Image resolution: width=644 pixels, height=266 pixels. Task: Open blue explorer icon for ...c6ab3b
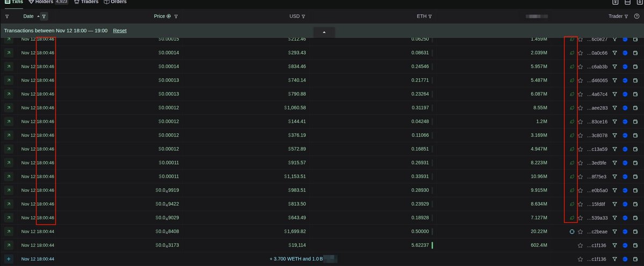[625, 67]
